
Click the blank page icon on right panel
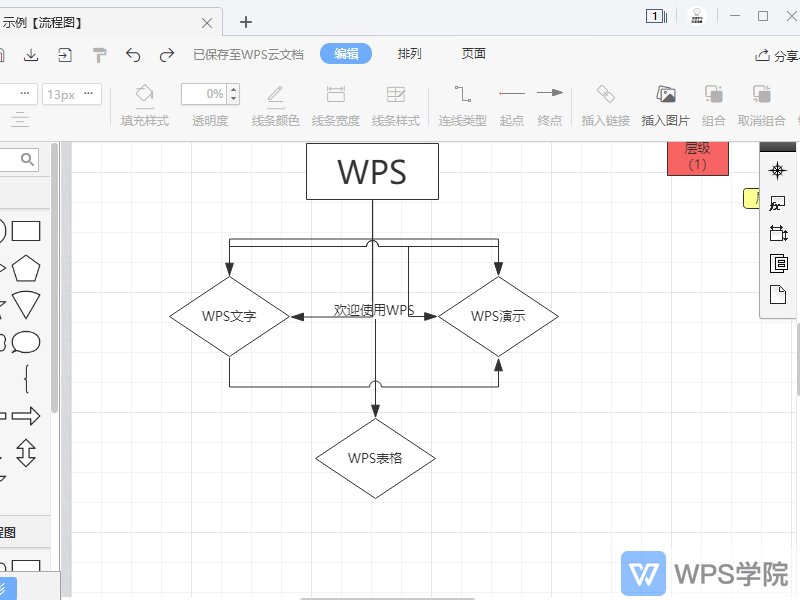[778, 294]
